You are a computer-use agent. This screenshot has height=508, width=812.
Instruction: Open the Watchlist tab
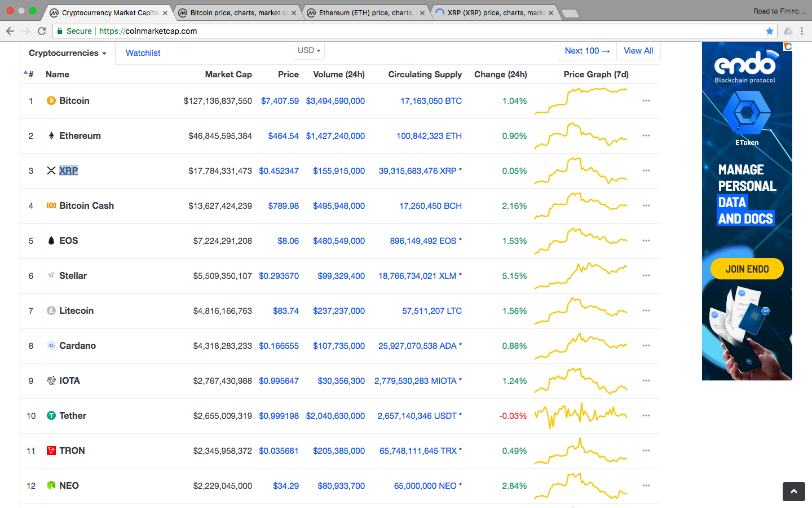pyautogui.click(x=143, y=53)
